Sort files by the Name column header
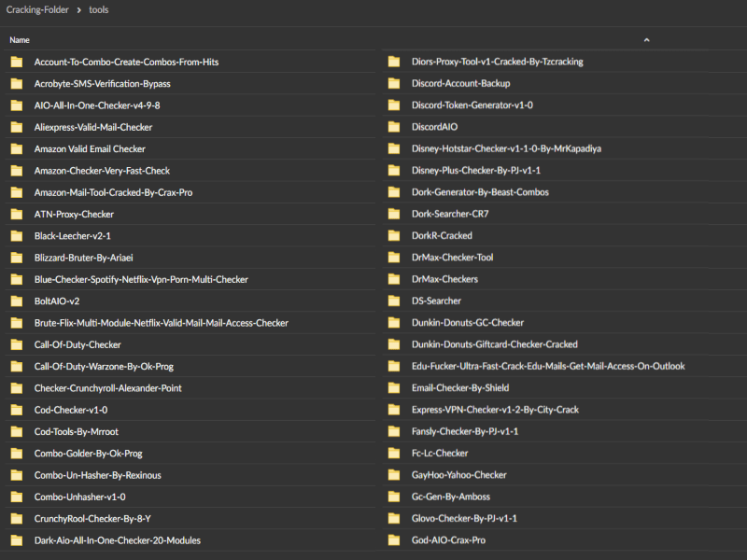 20,40
